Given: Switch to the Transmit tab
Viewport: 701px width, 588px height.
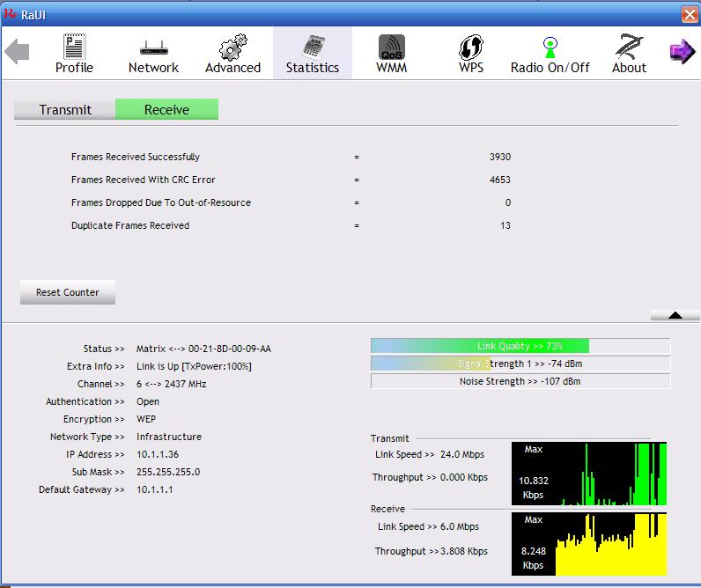Looking at the screenshot, I should (65, 110).
